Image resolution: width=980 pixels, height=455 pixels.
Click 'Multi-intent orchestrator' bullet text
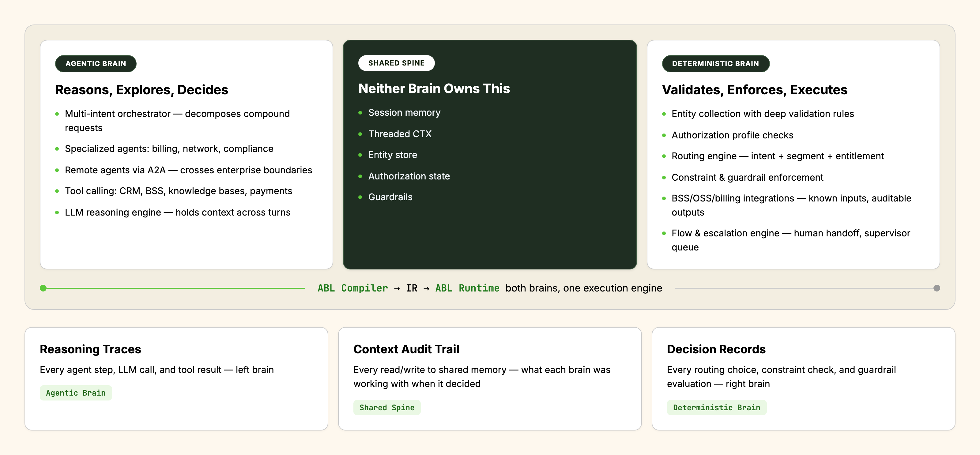[x=177, y=121]
